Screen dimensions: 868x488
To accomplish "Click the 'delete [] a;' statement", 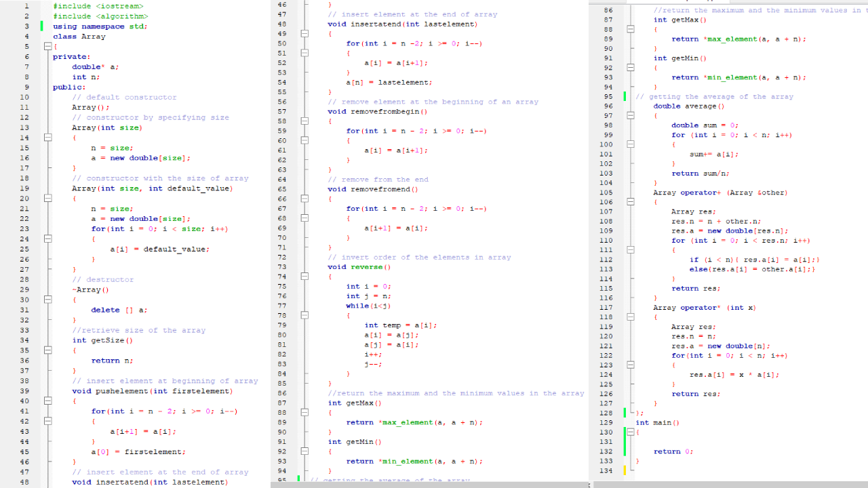I will click(119, 310).
